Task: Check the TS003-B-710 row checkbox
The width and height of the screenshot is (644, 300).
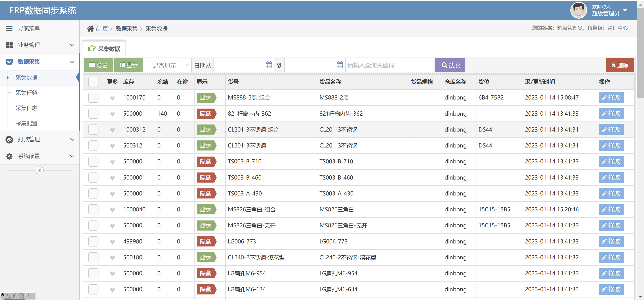Action: [93, 162]
